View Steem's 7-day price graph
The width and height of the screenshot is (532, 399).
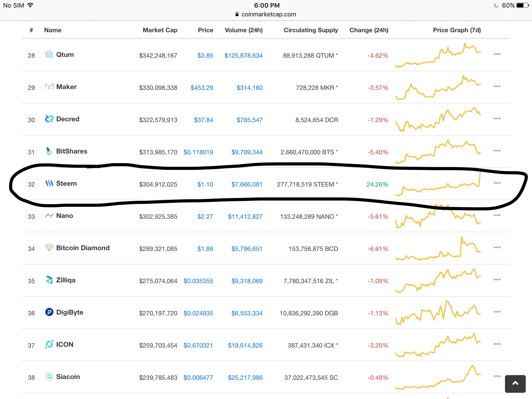coord(438,184)
